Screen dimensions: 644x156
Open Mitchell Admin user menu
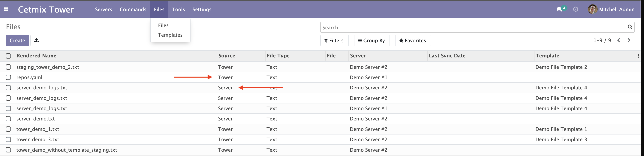[x=611, y=10]
